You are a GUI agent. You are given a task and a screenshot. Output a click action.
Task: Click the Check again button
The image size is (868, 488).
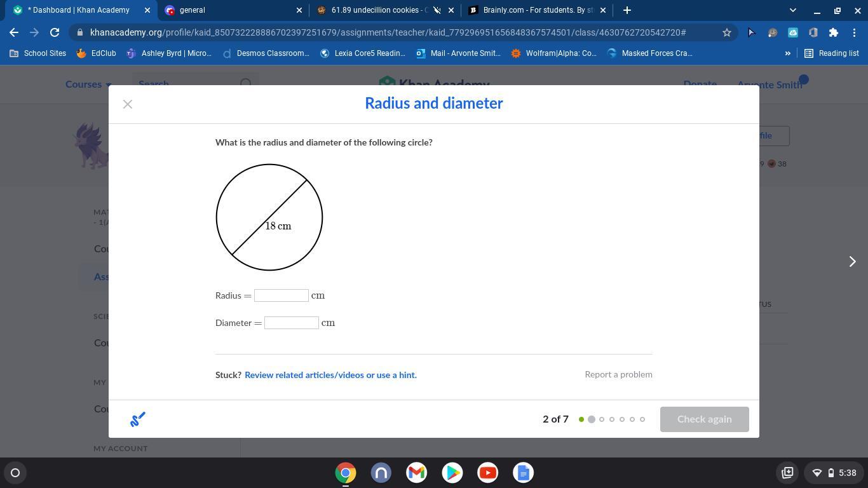point(705,419)
